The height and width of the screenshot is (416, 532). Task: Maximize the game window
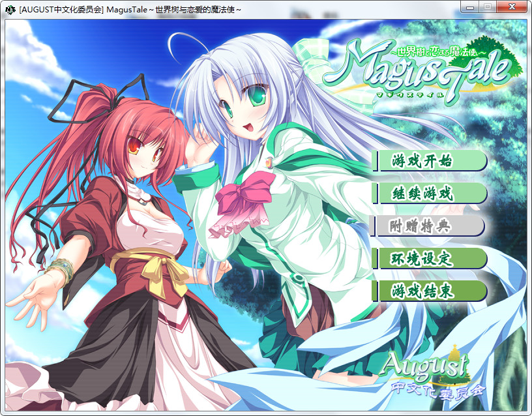488,7
